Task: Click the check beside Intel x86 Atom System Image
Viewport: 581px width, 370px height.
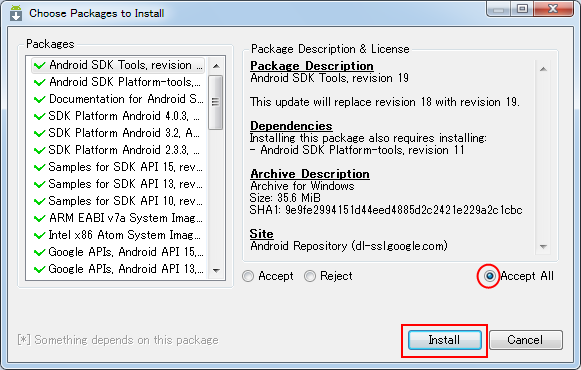Action: point(39,235)
